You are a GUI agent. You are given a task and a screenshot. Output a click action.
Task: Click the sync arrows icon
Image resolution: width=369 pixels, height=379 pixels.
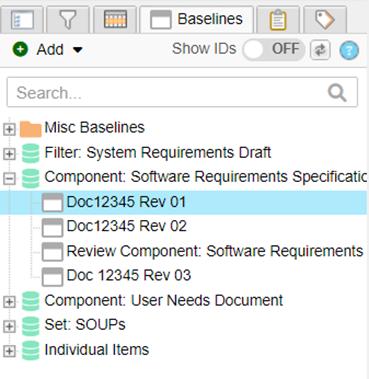(320, 50)
